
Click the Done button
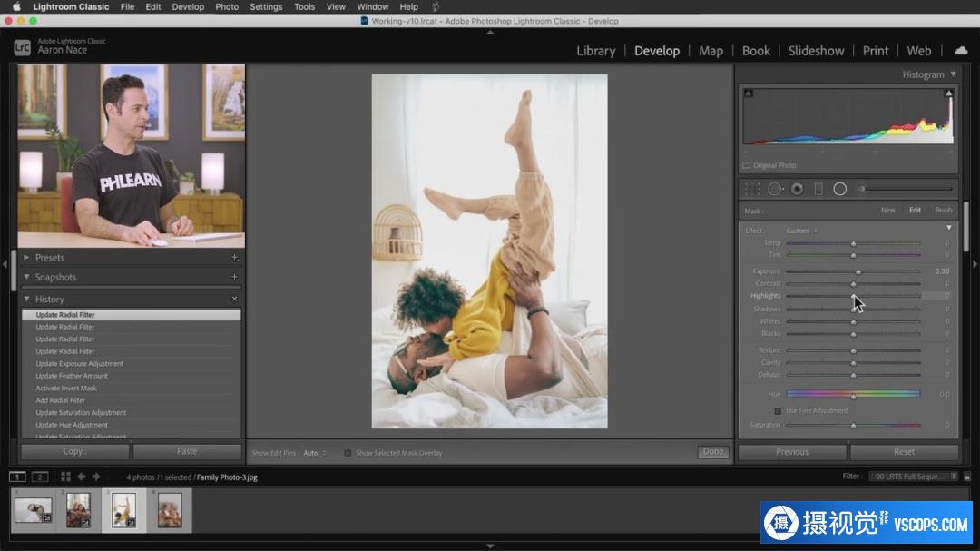(x=713, y=451)
